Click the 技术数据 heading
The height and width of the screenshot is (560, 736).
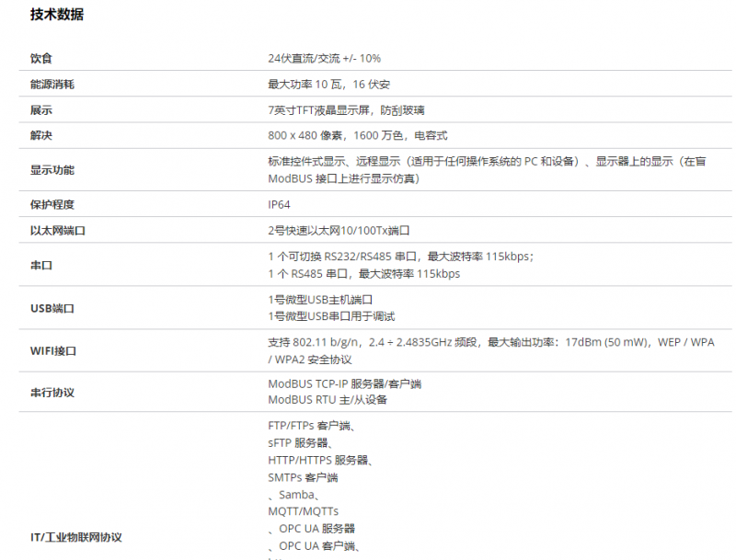pyautogui.click(x=56, y=15)
